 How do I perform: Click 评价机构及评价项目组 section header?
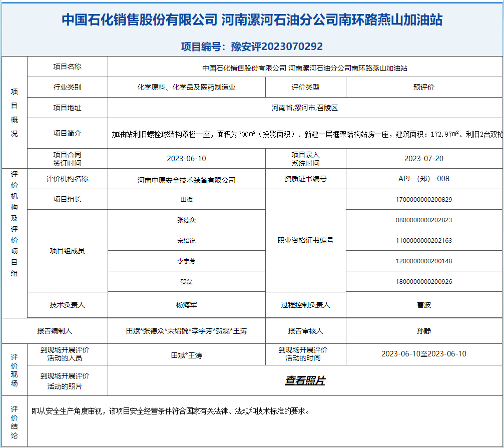point(14,224)
